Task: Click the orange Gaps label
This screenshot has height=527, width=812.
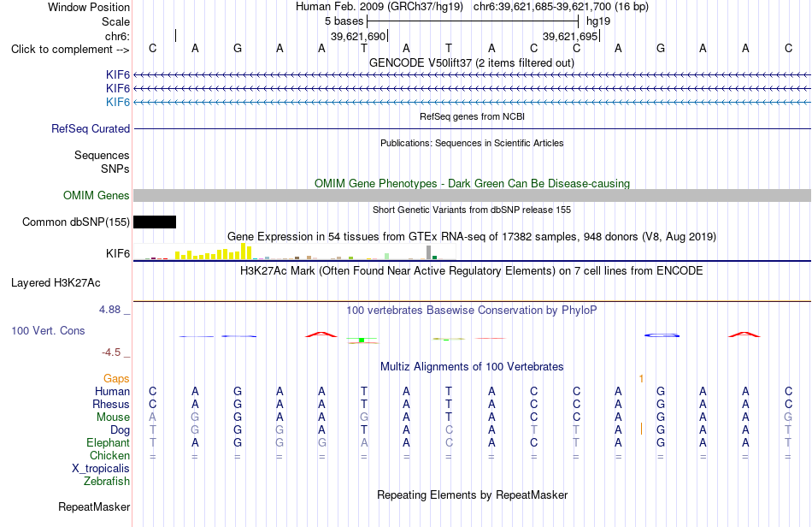Action: (x=116, y=379)
